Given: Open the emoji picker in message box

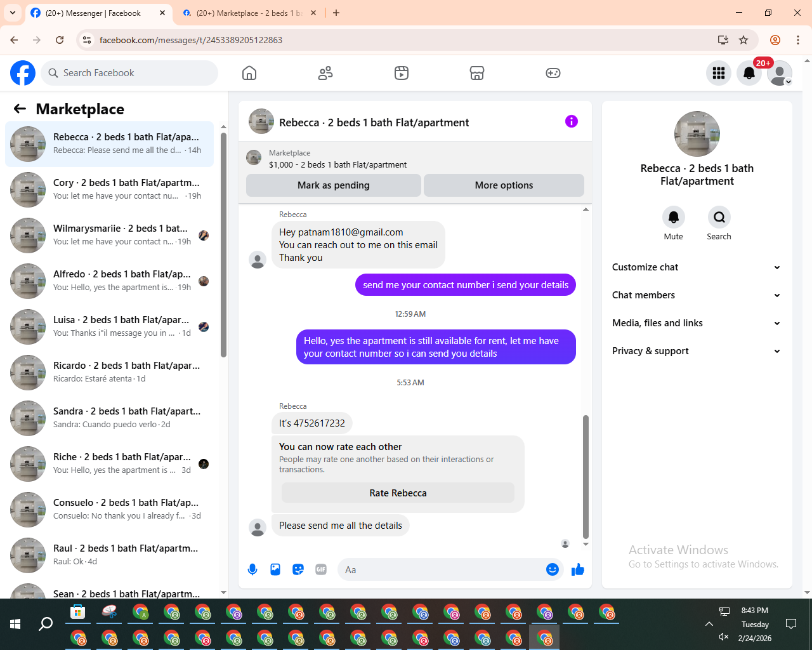Looking at the screenshot, I should pyautogui.click(x=553, y=569).
